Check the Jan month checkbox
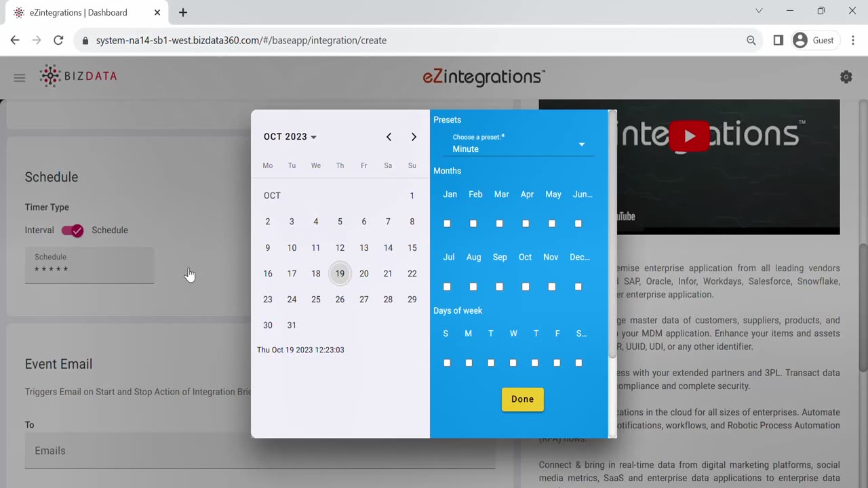The image size is (868, 488). click(447, 224)
